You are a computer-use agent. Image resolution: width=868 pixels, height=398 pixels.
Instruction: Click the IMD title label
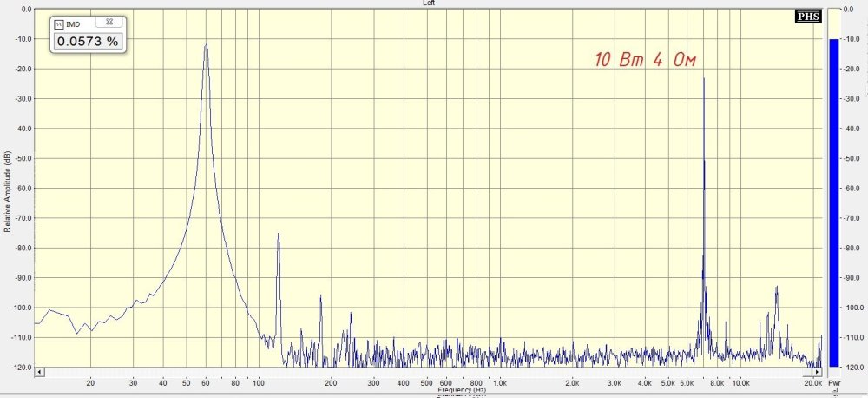(73, 24)
